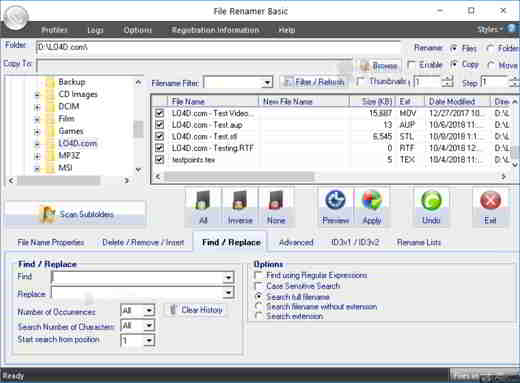
Task: Enable Find using Regular Expressions
Action: [x=258, y=275]
